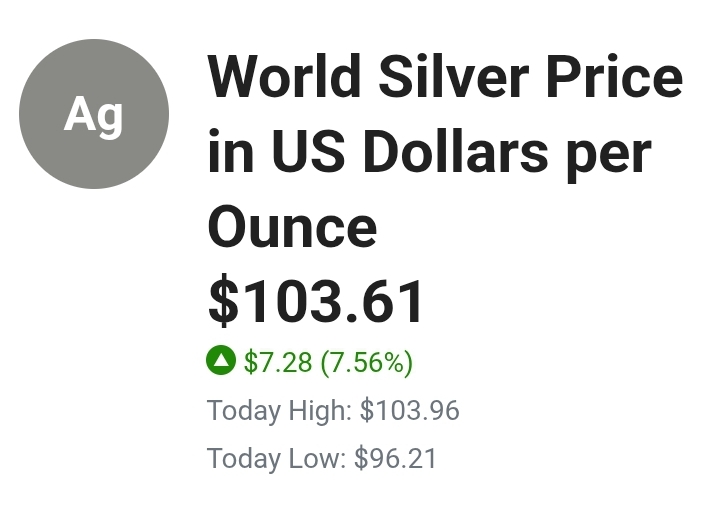720x512 pixels.
Task: Click the $103.96 high value
Action: coord(409,410)
